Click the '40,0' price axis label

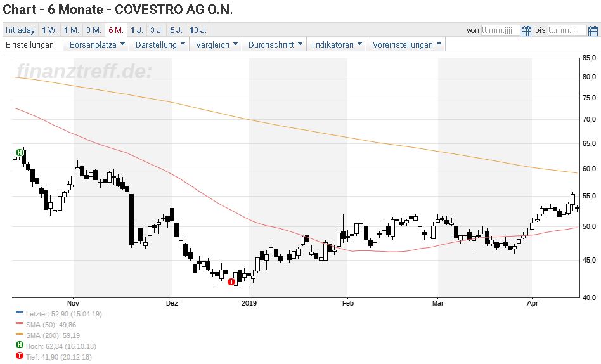pos(589,297)
